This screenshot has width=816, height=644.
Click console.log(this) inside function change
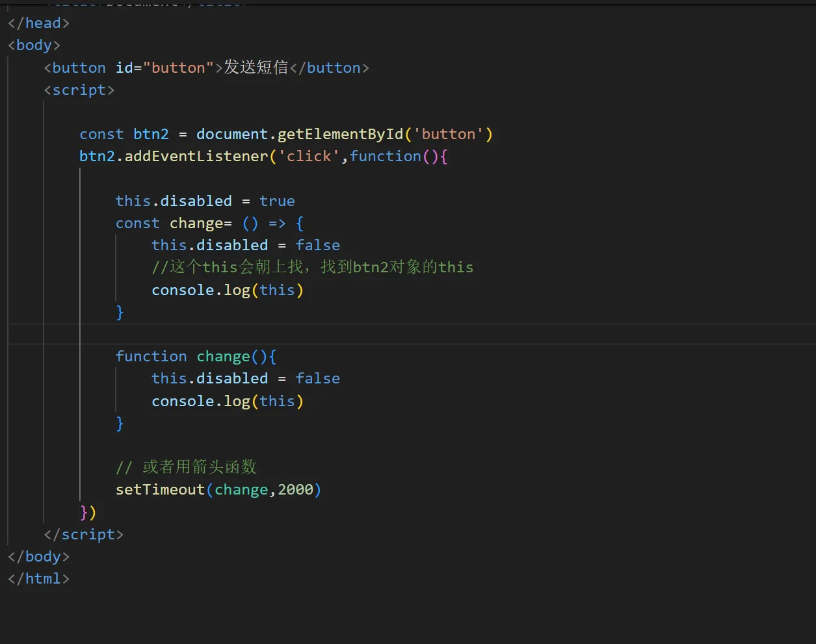point(228,401)
